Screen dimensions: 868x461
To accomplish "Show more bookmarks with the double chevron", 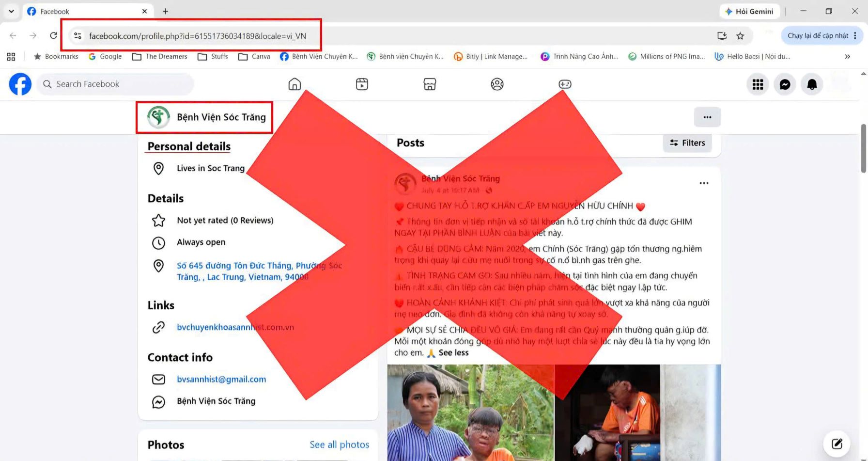I will click(x=847, y=57).
